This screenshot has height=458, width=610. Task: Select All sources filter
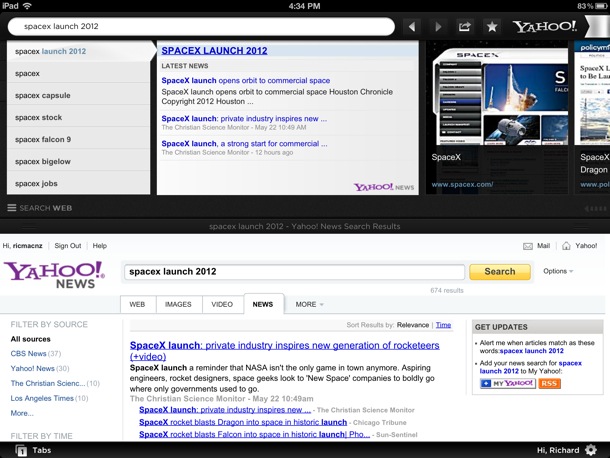pos(31,339)
